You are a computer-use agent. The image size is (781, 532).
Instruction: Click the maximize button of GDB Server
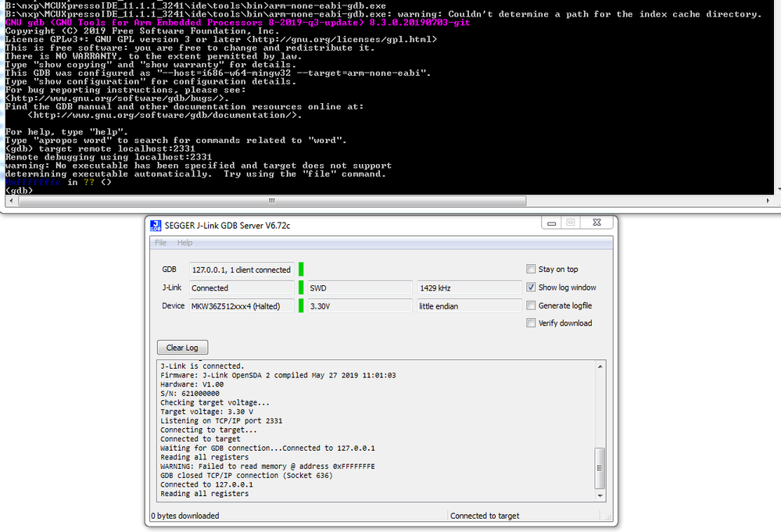(x=571, y=223)
